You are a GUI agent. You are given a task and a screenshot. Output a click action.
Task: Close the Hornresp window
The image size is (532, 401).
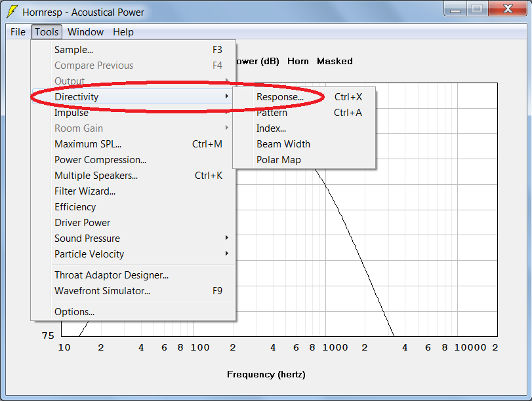pos(508,9)
